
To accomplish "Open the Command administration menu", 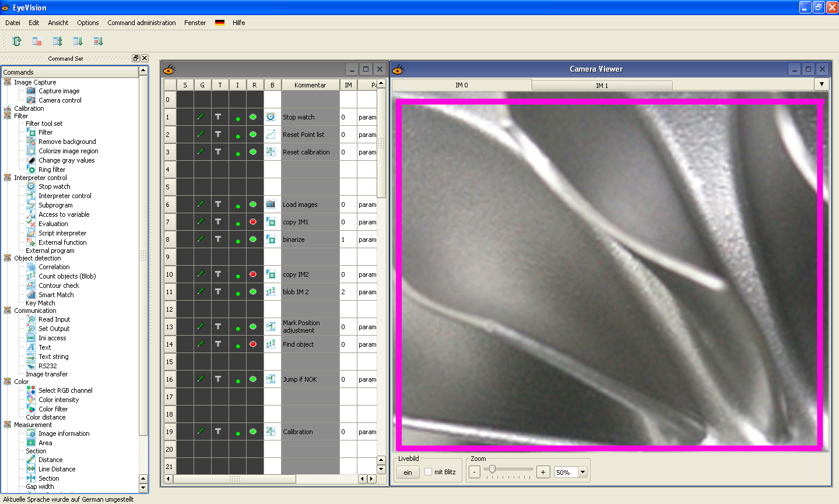I will [x=141, y=23].
